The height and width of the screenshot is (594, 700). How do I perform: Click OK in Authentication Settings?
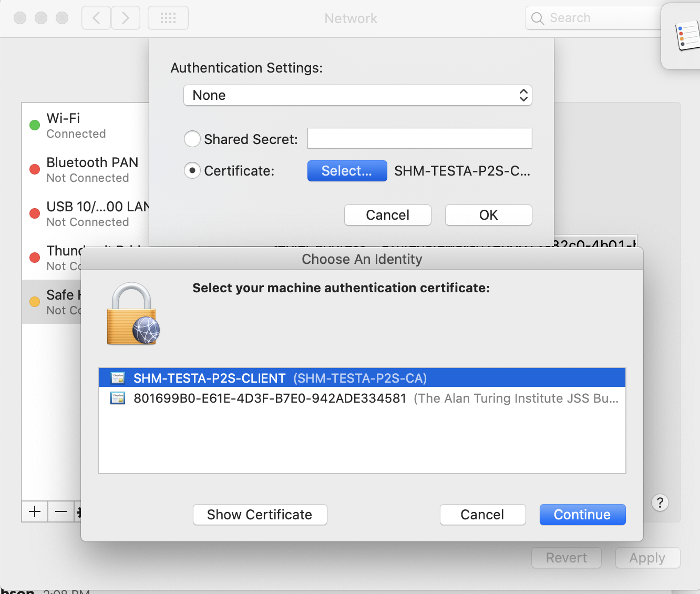pyautogui.click(x=489, y=215)
